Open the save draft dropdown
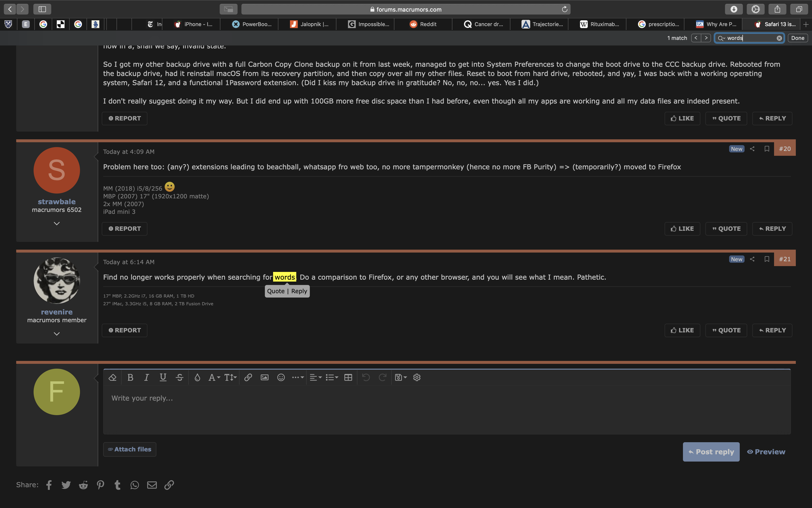Viewport: 812px width, 508px height. (401, 377)
